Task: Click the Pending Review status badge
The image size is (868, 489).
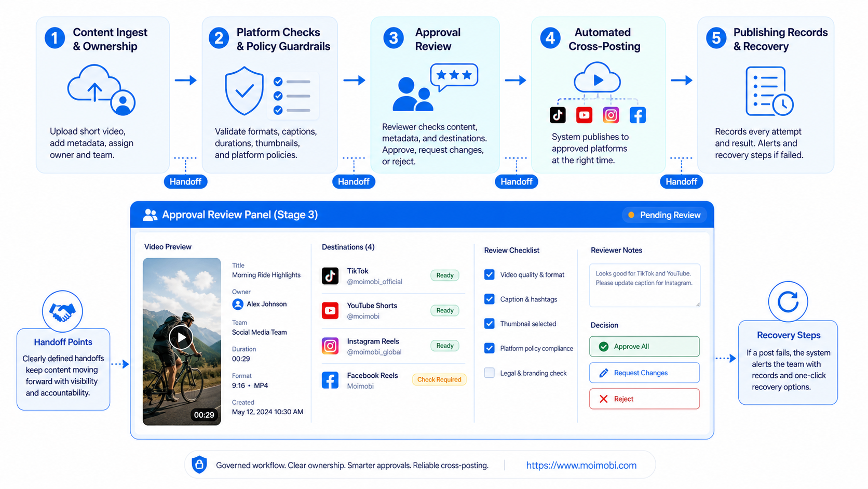Action: (664, 215)
